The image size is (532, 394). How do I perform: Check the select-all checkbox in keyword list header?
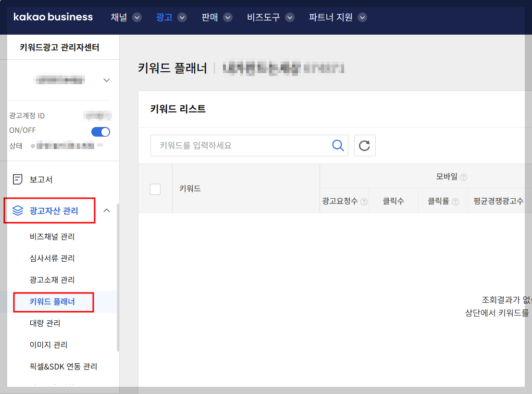point(155,189)
